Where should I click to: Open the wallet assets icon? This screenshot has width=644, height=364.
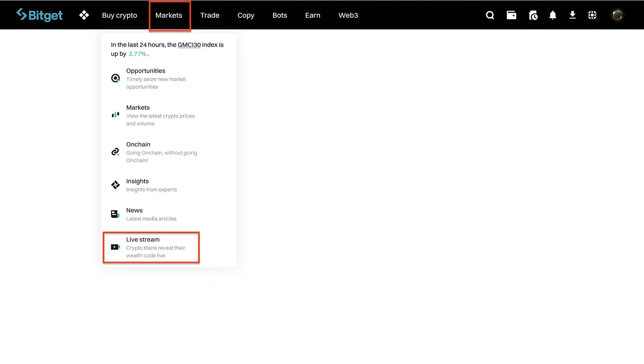pos(511,15)
